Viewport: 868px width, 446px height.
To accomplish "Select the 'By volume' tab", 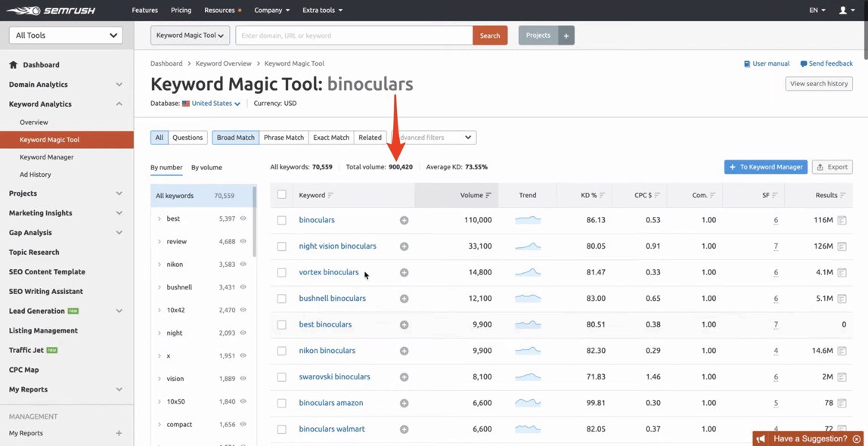I will 206,168.
